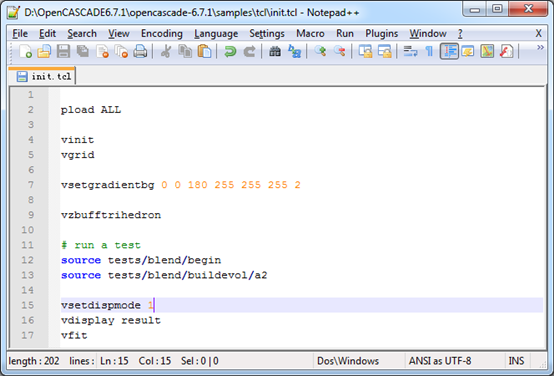Open the Macro menu
Viewport: 554px width, 376px height.
click(310, 34)
